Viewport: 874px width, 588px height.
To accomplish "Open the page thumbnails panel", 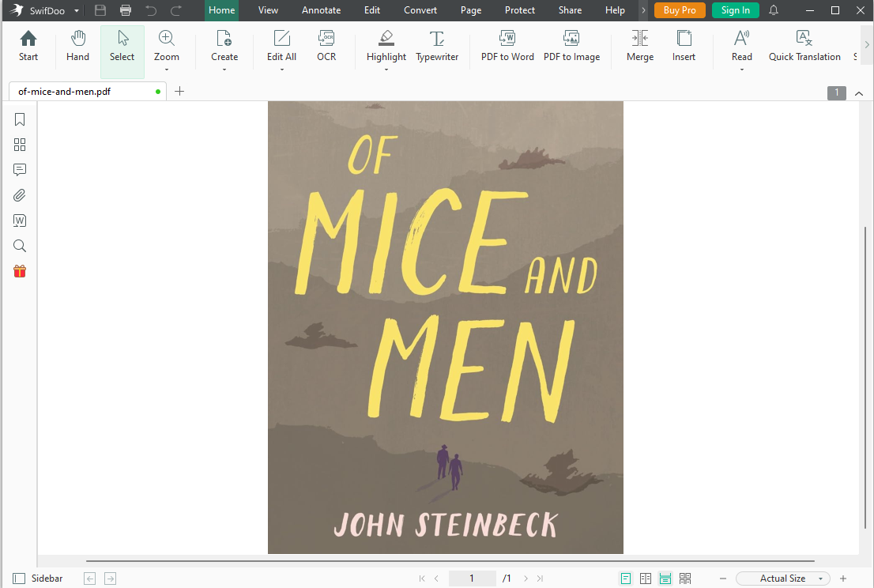I will point(20,145).
